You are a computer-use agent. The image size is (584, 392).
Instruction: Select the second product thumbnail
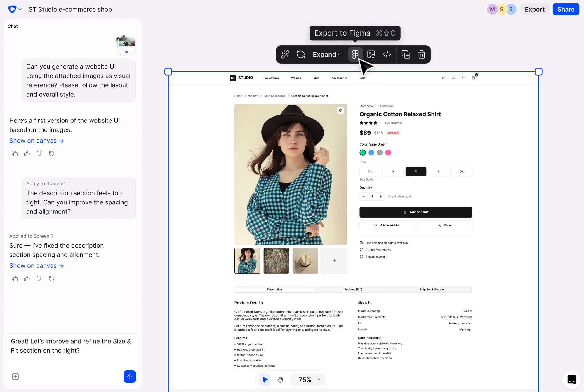(276, 261)
